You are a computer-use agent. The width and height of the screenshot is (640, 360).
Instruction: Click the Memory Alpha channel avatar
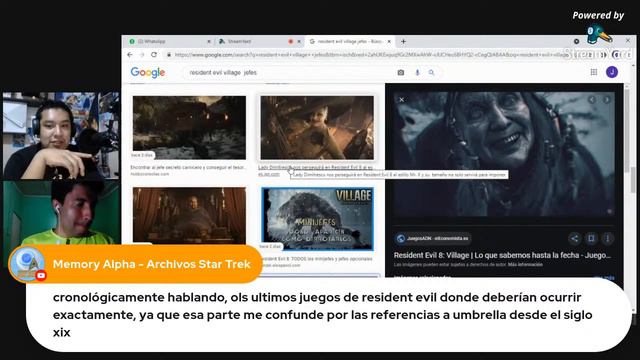tap(27, 264)
